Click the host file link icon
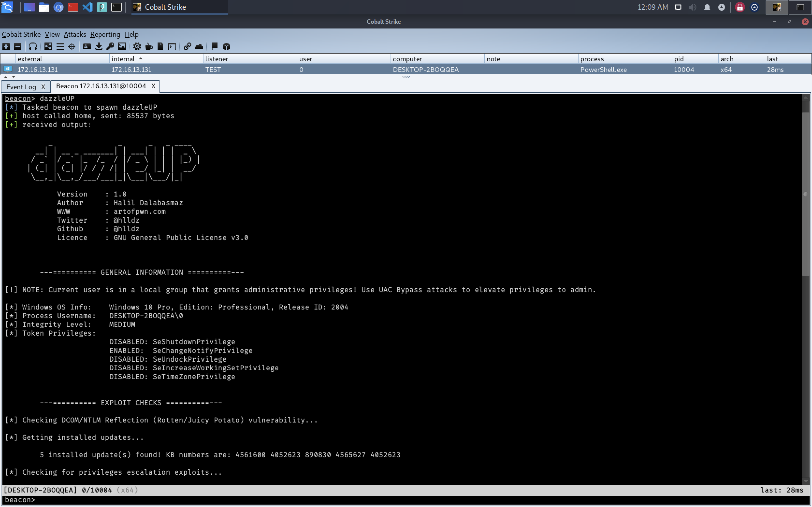This screenshot has height=507, width=812. click(x=187, y=47)
